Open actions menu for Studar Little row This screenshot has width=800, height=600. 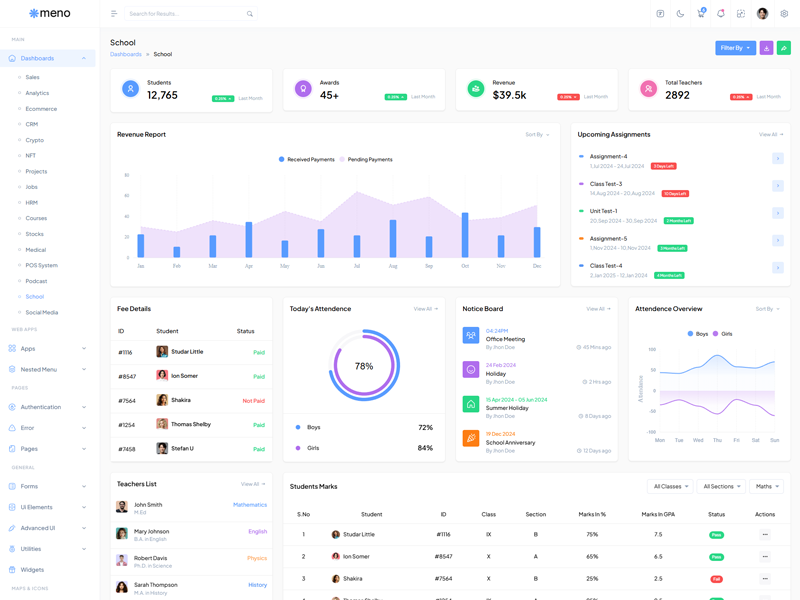coord(765,535)
